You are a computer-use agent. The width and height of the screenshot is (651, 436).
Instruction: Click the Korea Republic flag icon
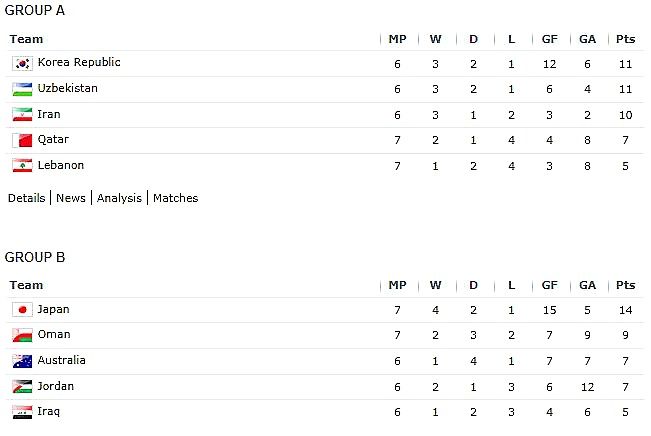click(x=22, y=64)
